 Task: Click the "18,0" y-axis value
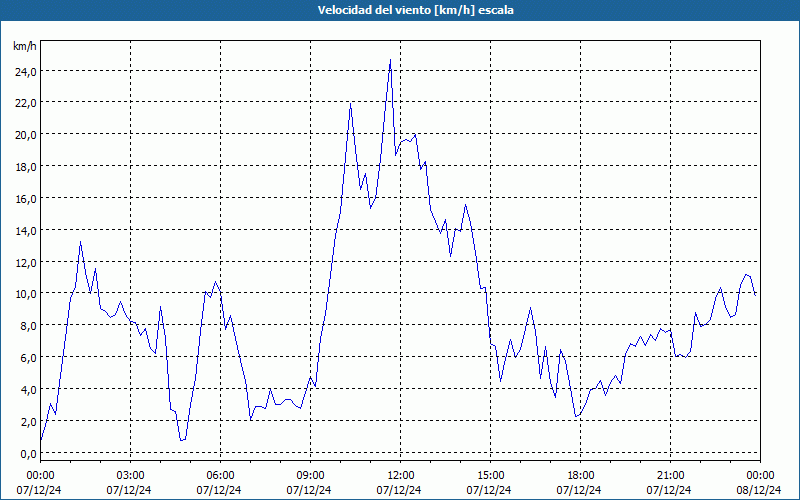tap(26, 167)
